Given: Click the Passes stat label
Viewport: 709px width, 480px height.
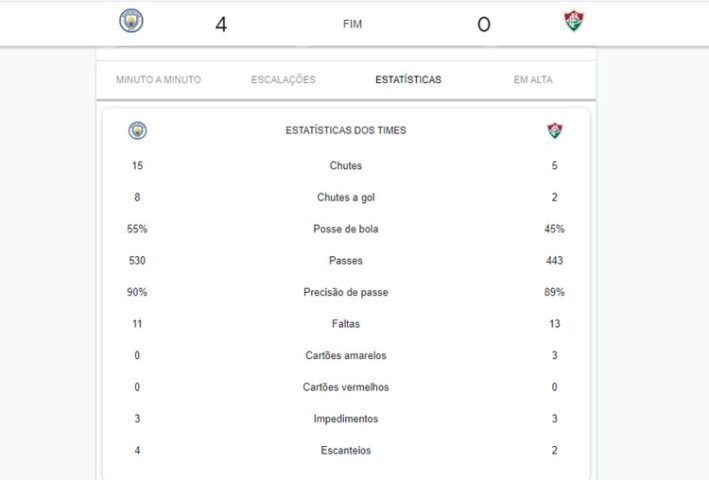Looking at the screenshot, I should pyautogui.click(x=346, y=261).
